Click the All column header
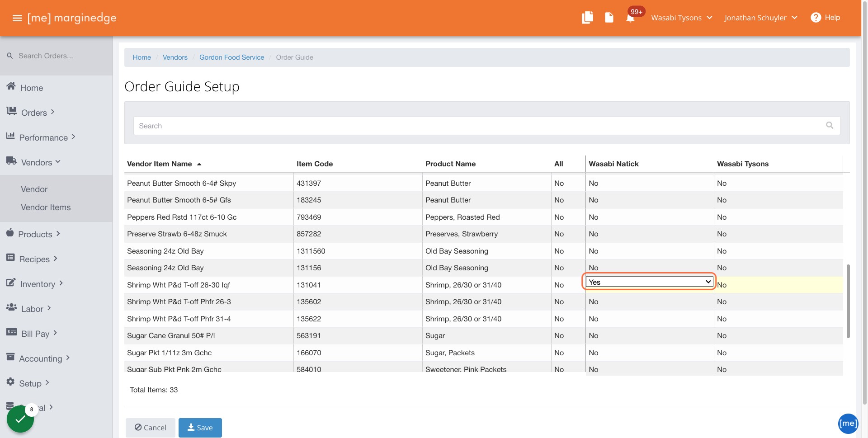868x438 pixels. pos(559,164)
